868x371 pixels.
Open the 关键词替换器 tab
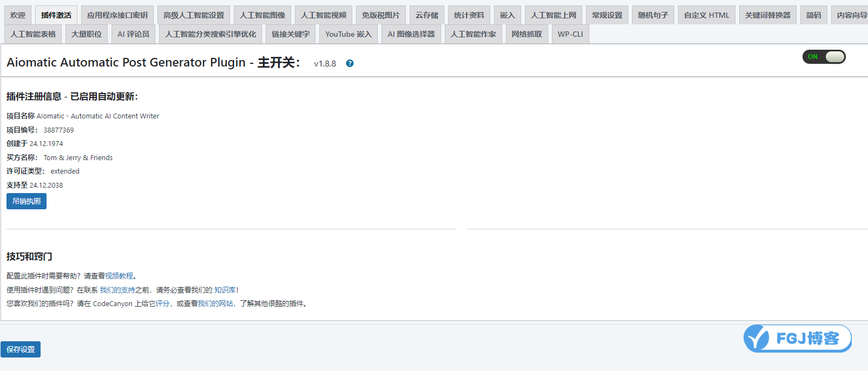768,15
